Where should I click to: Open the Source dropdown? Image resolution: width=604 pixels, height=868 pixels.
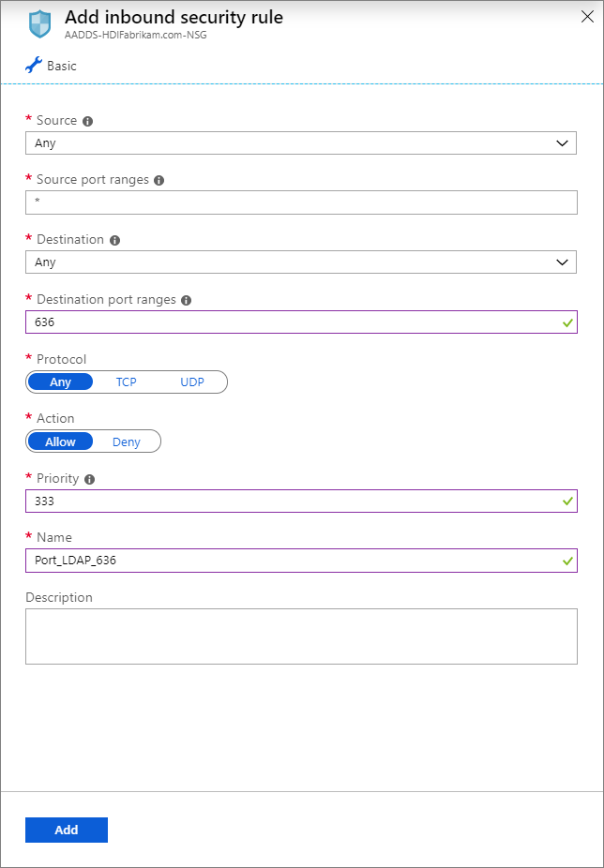tap(300, 142)
